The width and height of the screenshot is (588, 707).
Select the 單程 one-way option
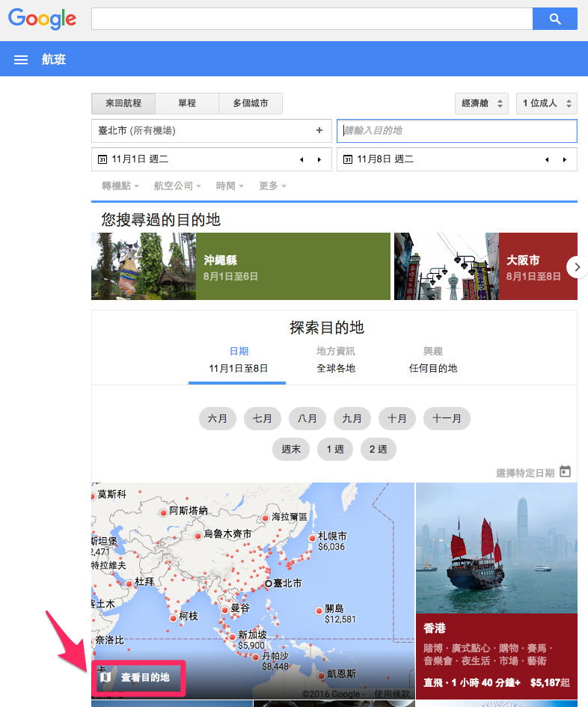[186, 103]
